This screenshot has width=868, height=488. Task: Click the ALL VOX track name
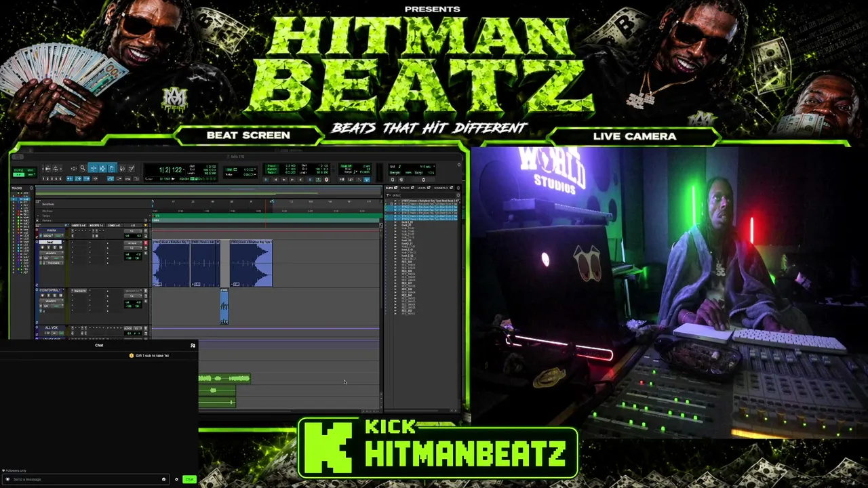coord(51,328)
